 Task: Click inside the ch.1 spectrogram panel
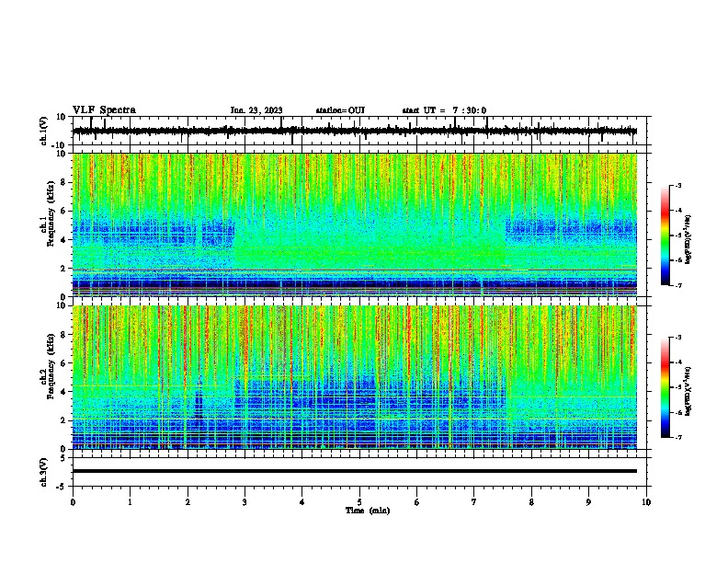(355, 224)
